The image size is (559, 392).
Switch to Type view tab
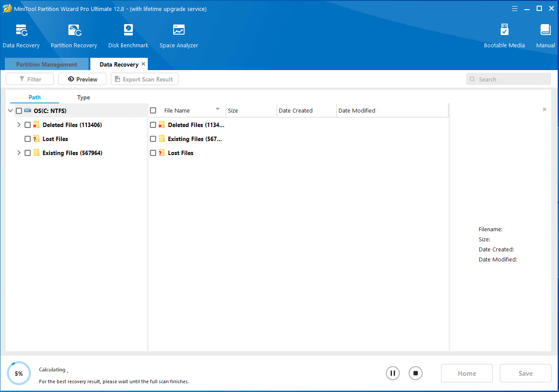(83, 97)
